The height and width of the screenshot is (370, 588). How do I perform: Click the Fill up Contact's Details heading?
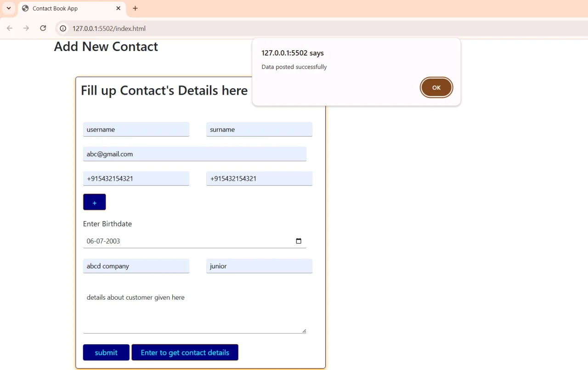[164, 90]
